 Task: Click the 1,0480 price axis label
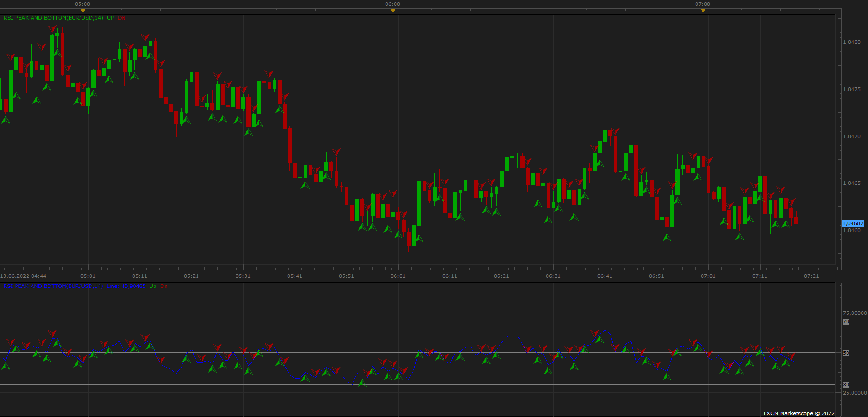(852, 42)
